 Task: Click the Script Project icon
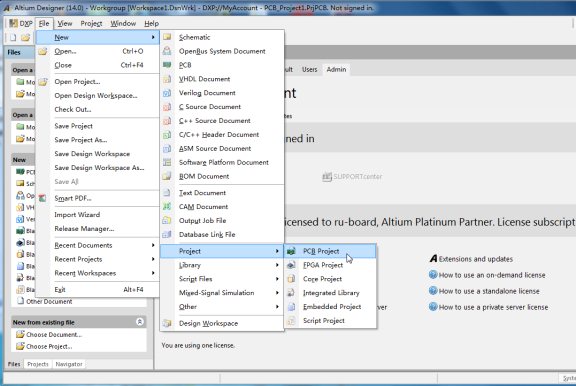click(x=291, y=321)
